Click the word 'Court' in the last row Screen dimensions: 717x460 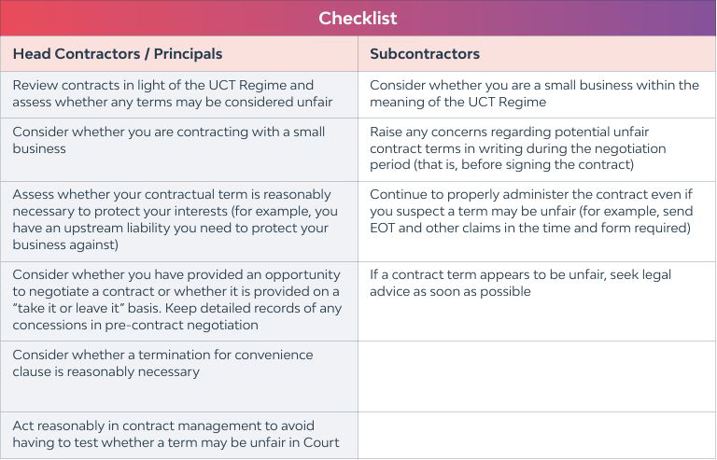click(319, 442)
